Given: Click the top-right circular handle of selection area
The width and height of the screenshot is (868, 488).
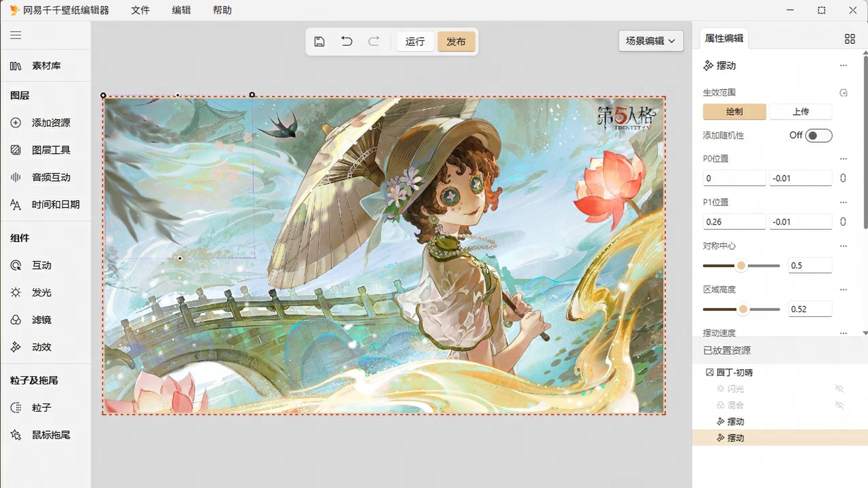Looking at the screenshot, I should [252, 95].
